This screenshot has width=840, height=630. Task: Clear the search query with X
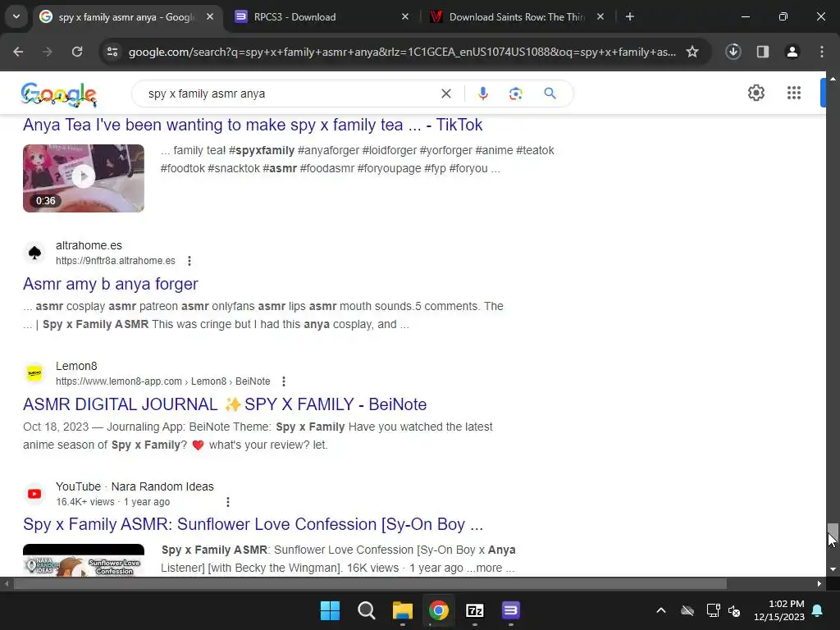point(445,94)
